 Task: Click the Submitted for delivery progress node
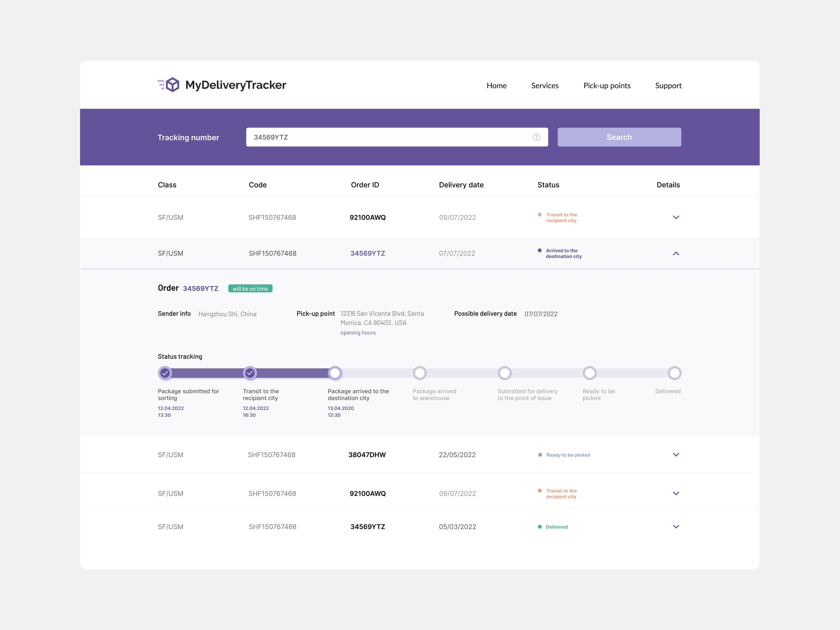pos(505,373)
